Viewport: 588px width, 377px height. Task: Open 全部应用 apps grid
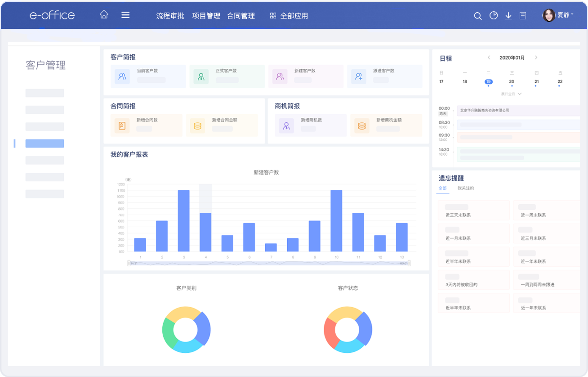[289, 16]
